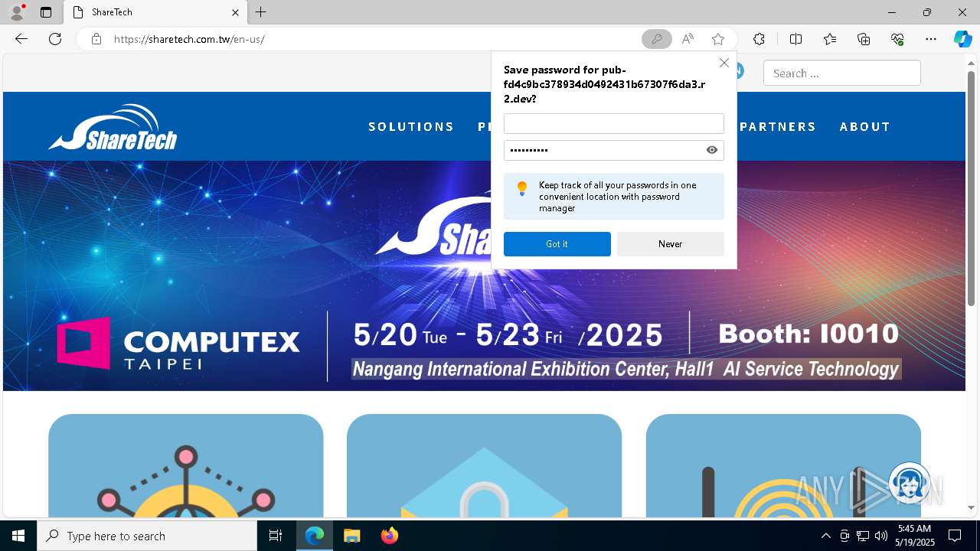The height and width of the screenshot is (551, 980).
Task: Open Collections icon
Action: coord(864,39)
